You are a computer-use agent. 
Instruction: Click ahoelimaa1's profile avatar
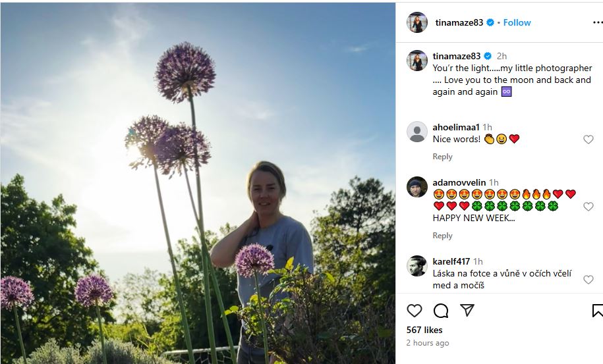point(417,132)
